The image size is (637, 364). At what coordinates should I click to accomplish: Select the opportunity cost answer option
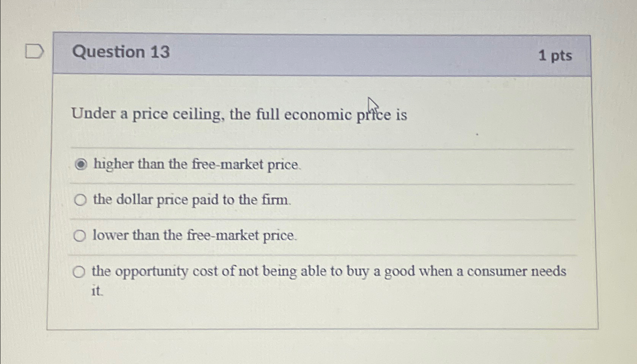pos(329,271)
